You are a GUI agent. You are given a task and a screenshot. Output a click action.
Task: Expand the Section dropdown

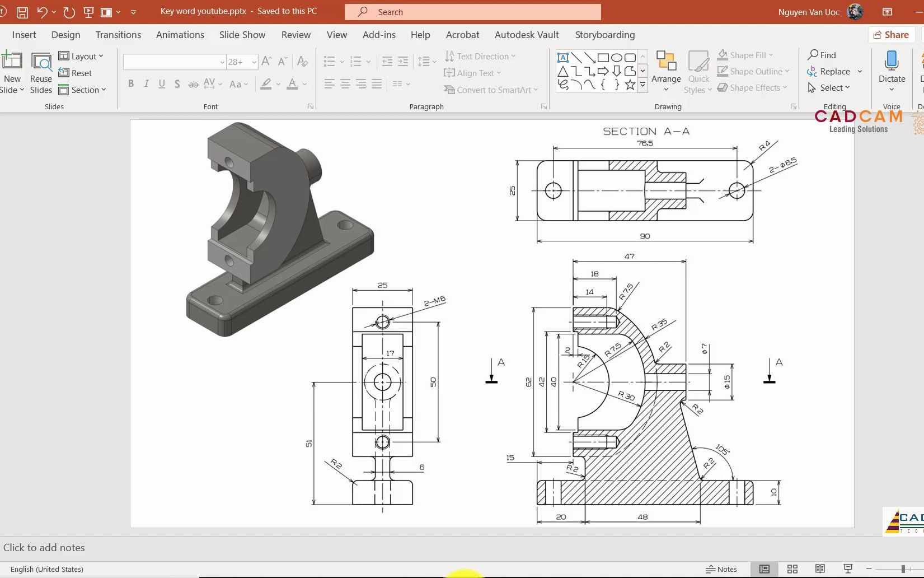[x=83, y=90]
